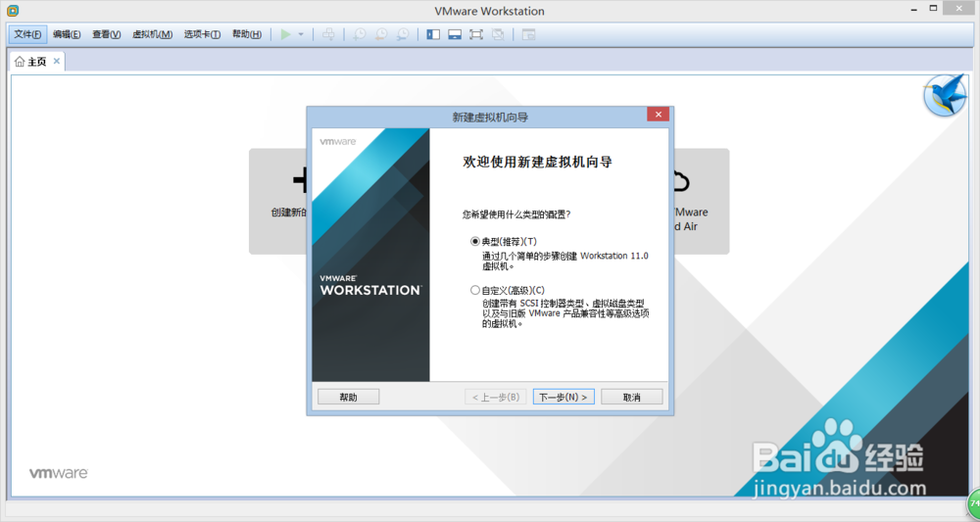
Task: Click the Send Ctrl+Alt+Del toolbar icon
Action: (328, 34)
